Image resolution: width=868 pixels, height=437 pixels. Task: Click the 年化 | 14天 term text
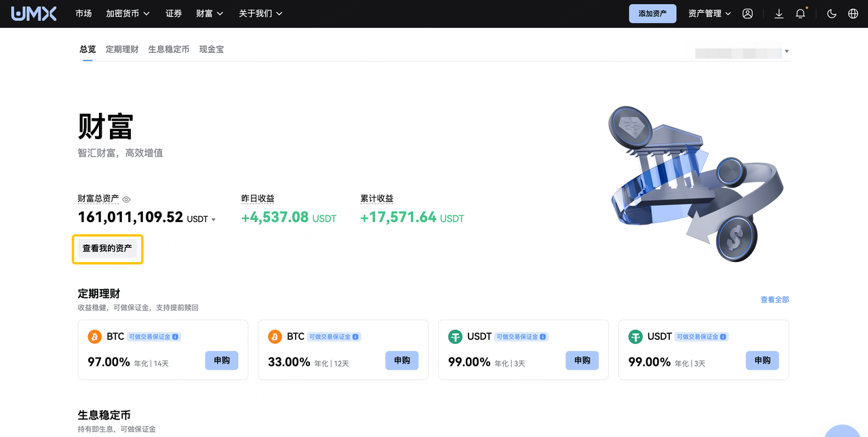coord(151,364)
